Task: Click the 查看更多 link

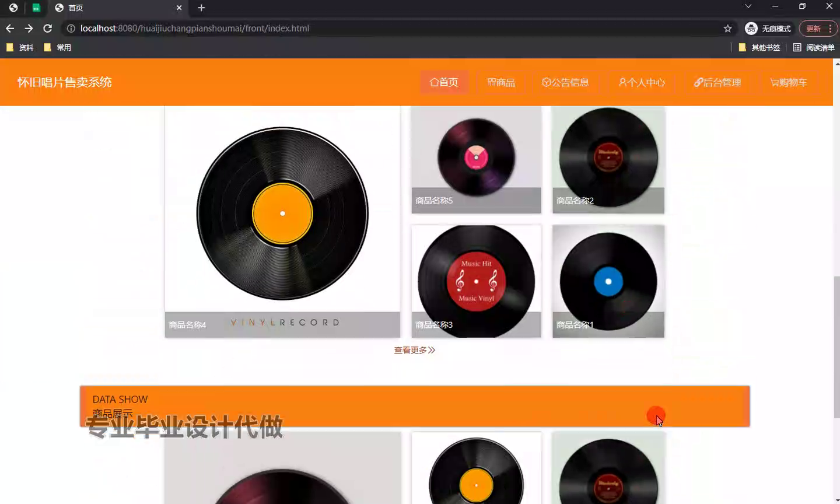Action: tap(414, 350)
